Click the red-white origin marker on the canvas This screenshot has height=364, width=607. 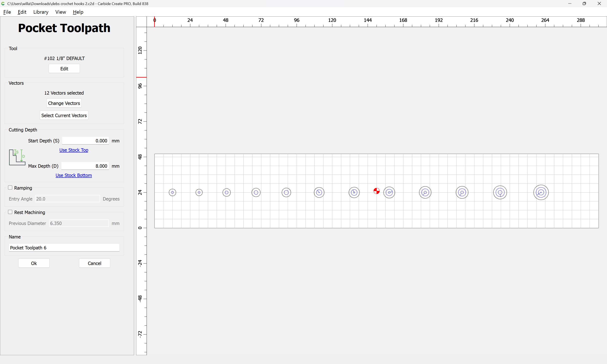(376, 191)
